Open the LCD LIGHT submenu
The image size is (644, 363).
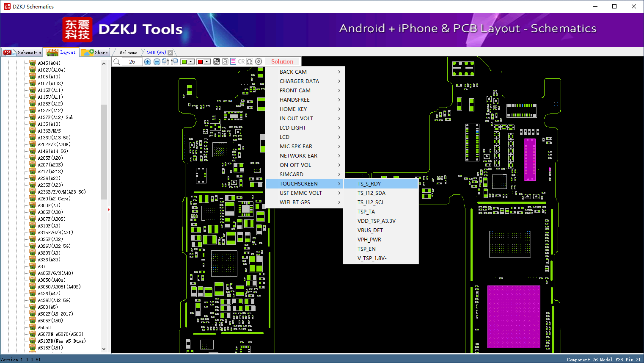[305, 128]
